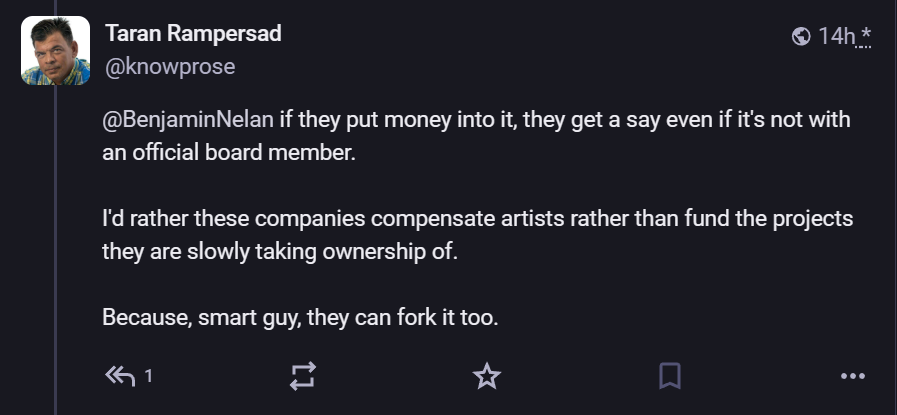897x415 pixels.
Task: Click the line 'they are slowly taking ownership of.'
Action: coord(280,251)
